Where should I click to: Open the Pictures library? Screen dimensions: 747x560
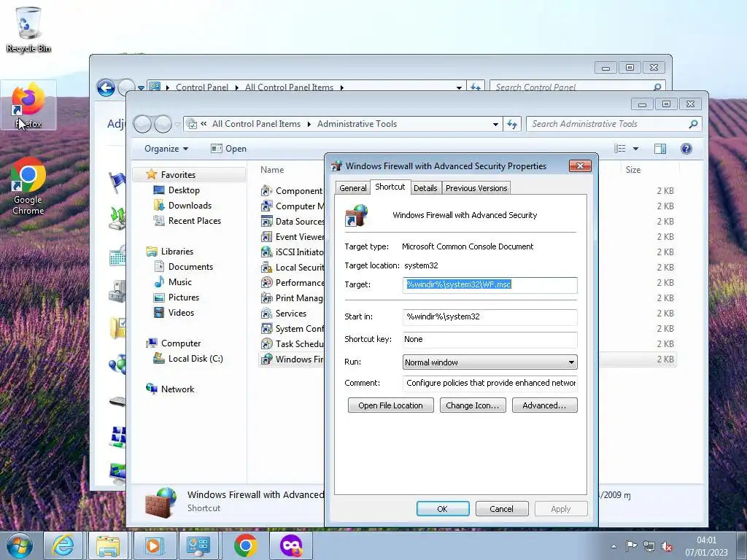click(183, 297)
